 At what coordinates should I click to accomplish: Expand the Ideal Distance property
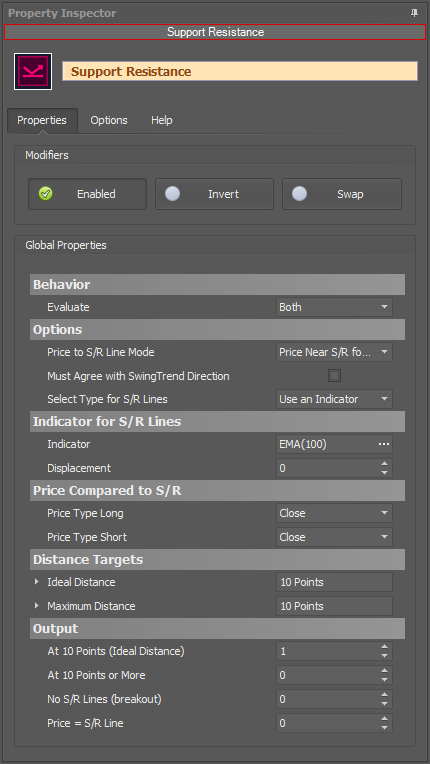tap(37, 582)
